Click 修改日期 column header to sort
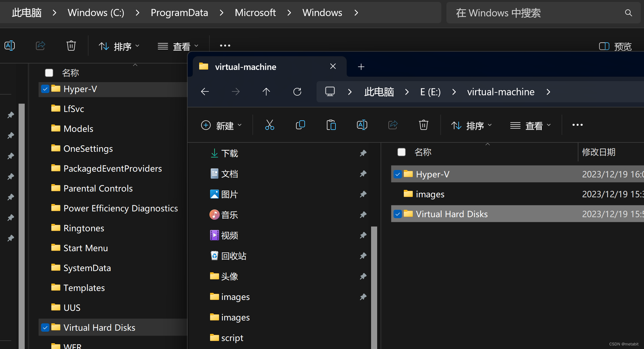 pos(599,152)
